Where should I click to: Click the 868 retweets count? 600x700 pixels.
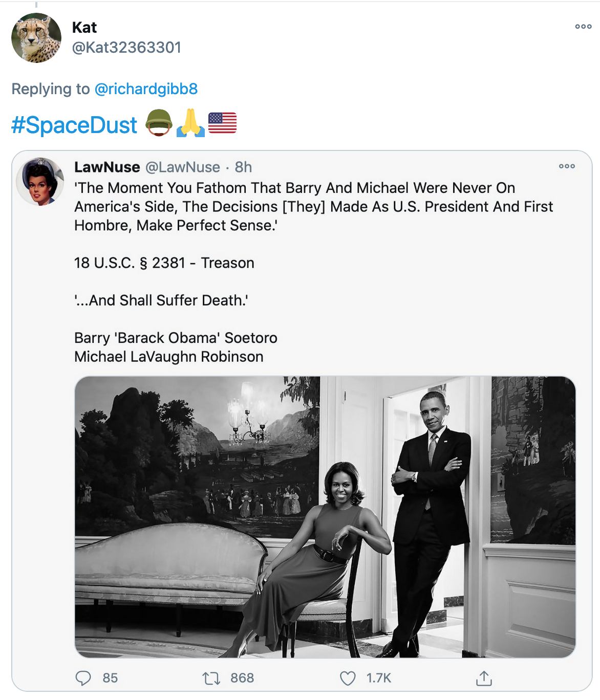coord(242,678)
